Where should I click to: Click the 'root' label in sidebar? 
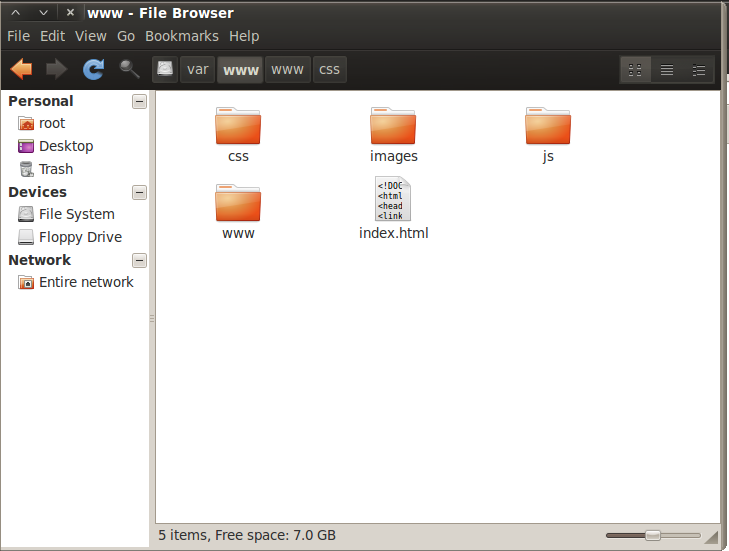tap(52, 124)
